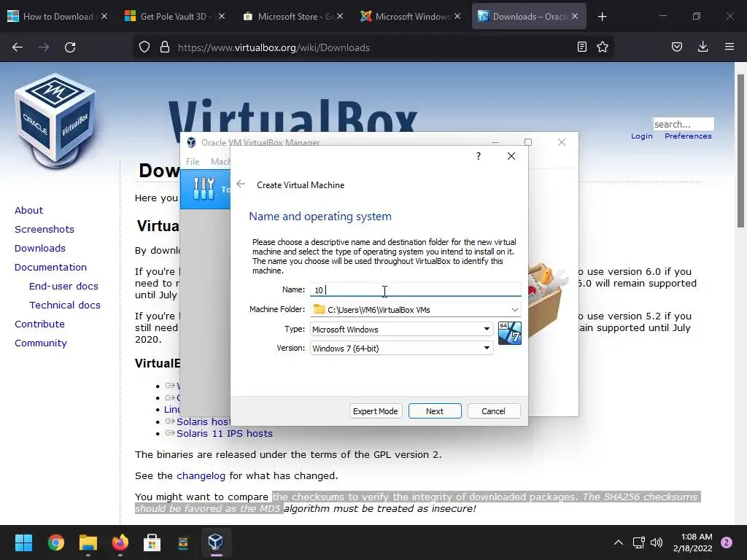The image size is (747, 560).
Task: Click the network tray icon
Action: pyautogui.click(x=638, y=542)
